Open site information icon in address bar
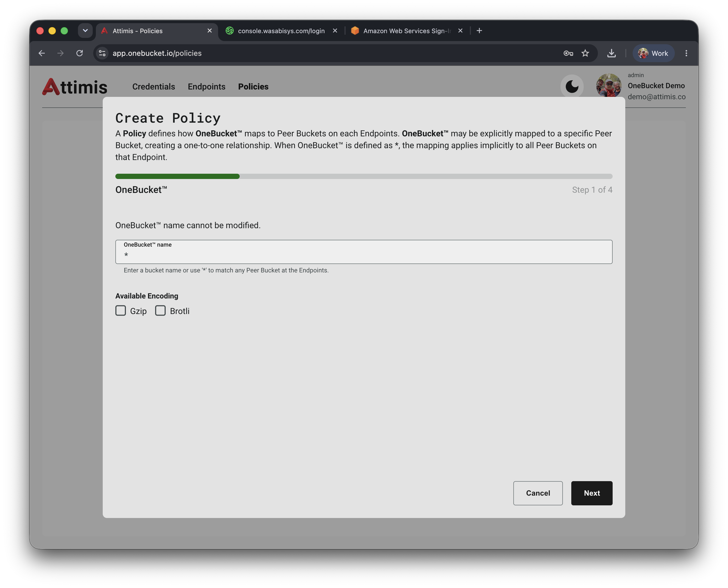 [102, 53]
